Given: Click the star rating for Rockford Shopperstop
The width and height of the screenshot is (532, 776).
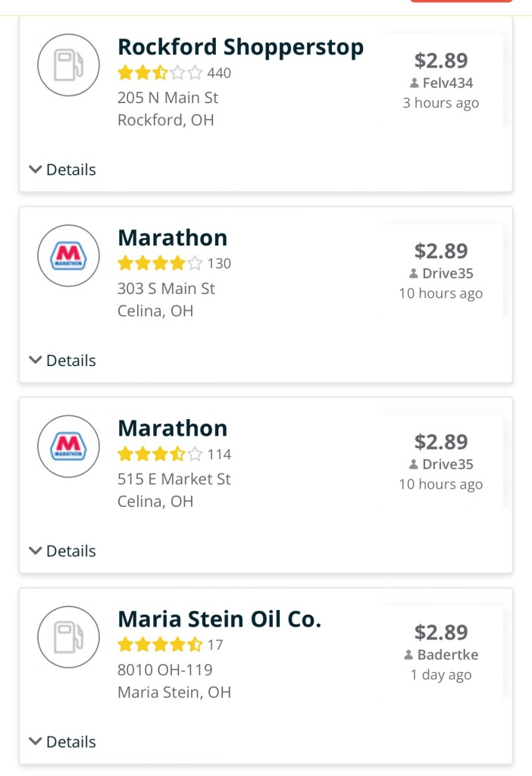Looking at the screenshot, I should [x=160, y=74].
